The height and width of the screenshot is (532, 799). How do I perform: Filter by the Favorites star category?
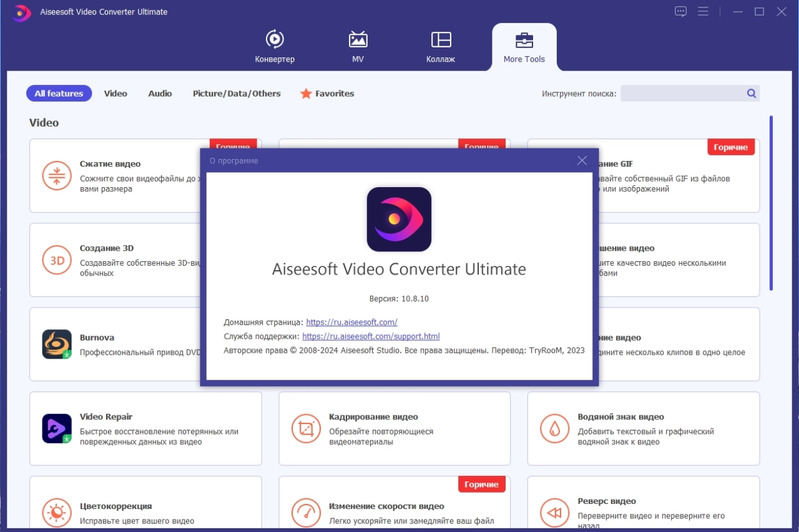click(x=327, y=94)
